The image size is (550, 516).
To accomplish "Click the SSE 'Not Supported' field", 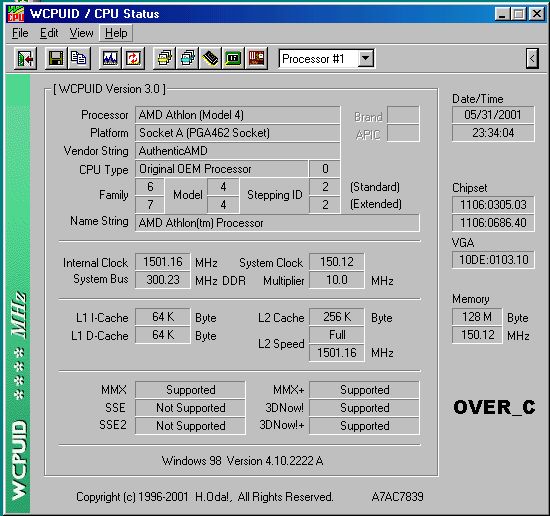I will [190, 408].
